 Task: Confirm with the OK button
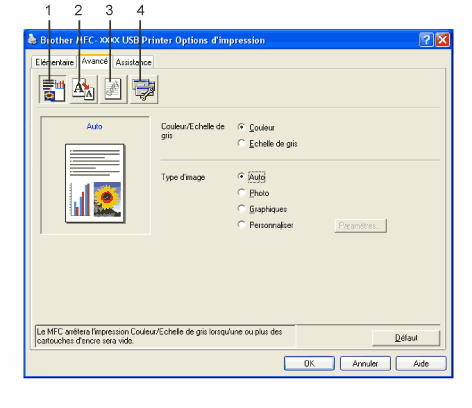309,363
